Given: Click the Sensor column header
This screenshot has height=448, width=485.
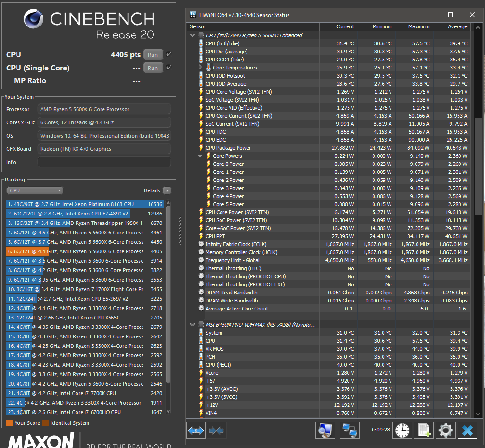Looking at the screenshot, I should tap(253, 26).
